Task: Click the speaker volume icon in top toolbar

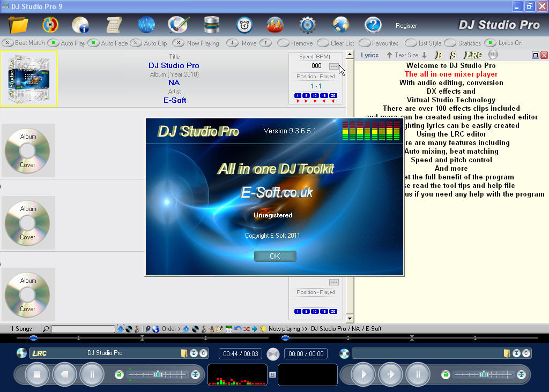Action: [x=50, y=25]
